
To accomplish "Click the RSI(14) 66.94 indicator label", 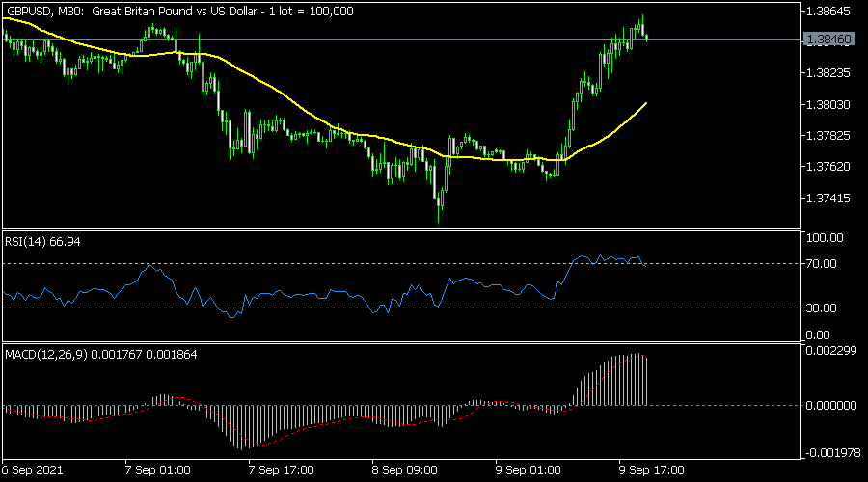I will (42, 242).
